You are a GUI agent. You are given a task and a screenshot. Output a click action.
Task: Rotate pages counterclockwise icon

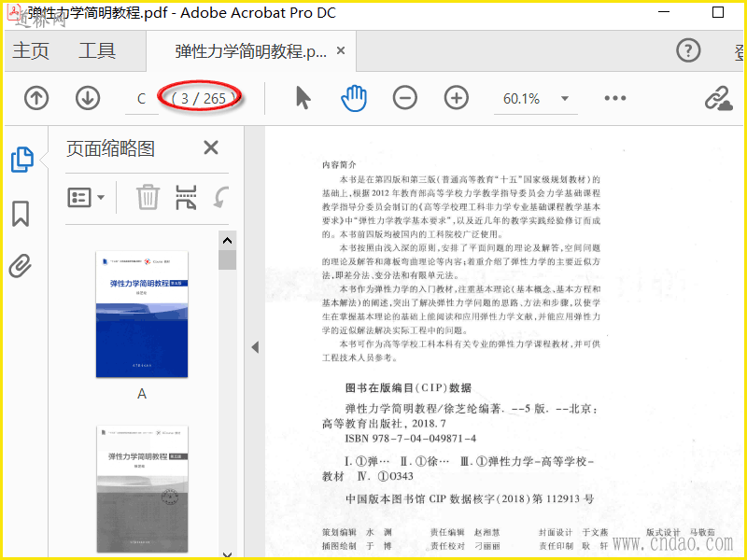coord(221,197)
